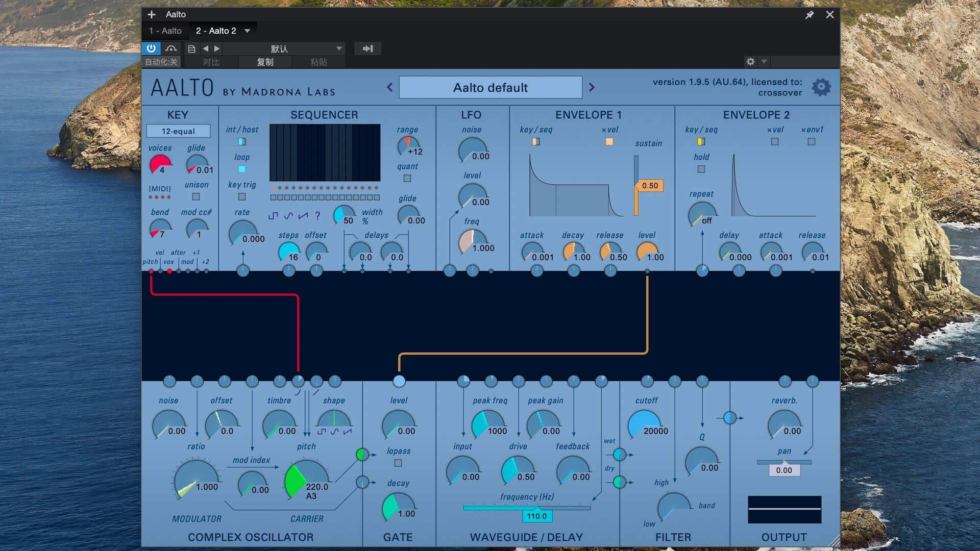Click the output oscilloscope display

click(785, 509)
